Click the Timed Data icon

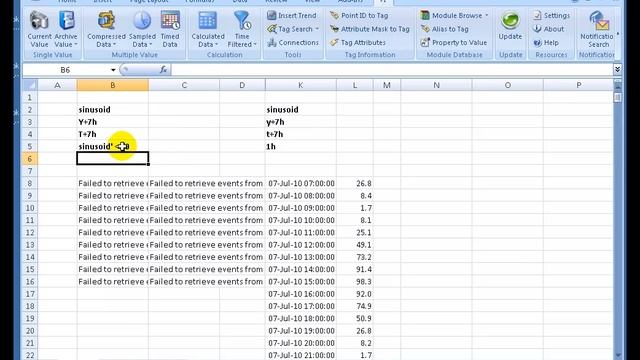(x=170, y=21)
